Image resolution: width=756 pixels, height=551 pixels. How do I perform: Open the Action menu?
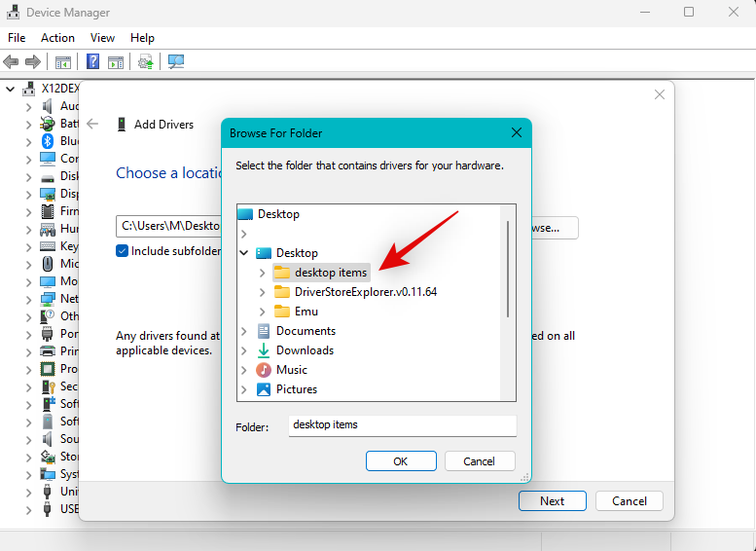click(x=57, y=38)
